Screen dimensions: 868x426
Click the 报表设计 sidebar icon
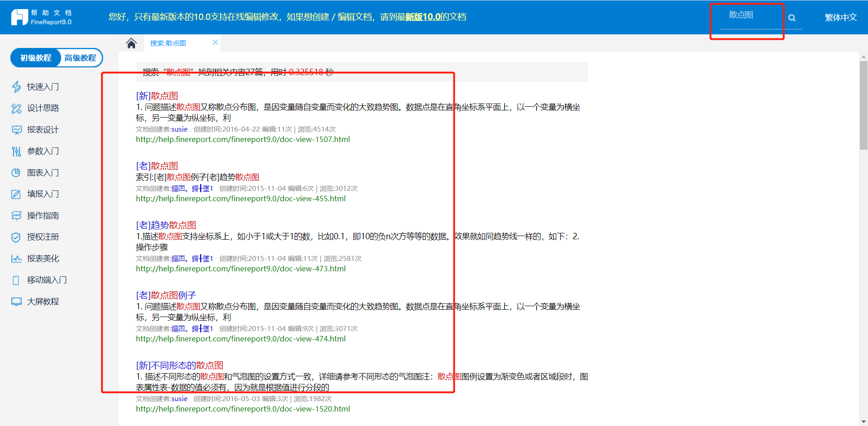[16, 130]
